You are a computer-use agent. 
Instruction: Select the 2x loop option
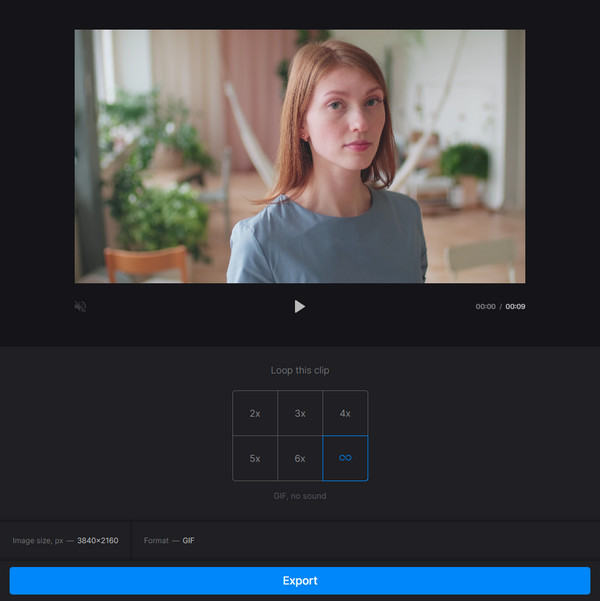pyautogui.click(x=255, y=413)
